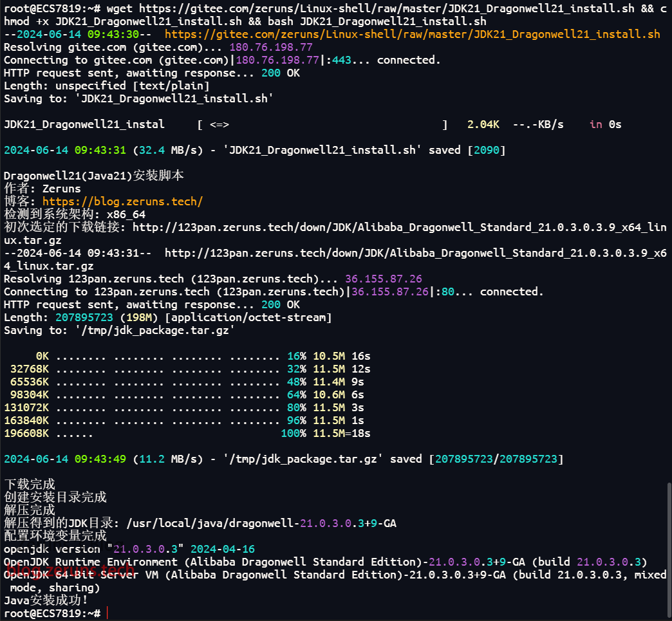672x621 pixels.
Task: Open the orange gitee.com install script URL
Action: click(413, 34)
